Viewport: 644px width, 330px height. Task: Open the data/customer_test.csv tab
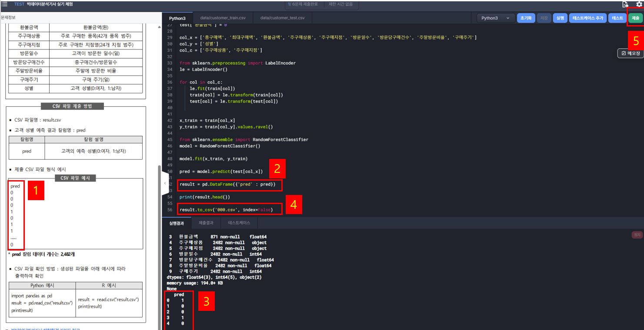click(283, 18)
